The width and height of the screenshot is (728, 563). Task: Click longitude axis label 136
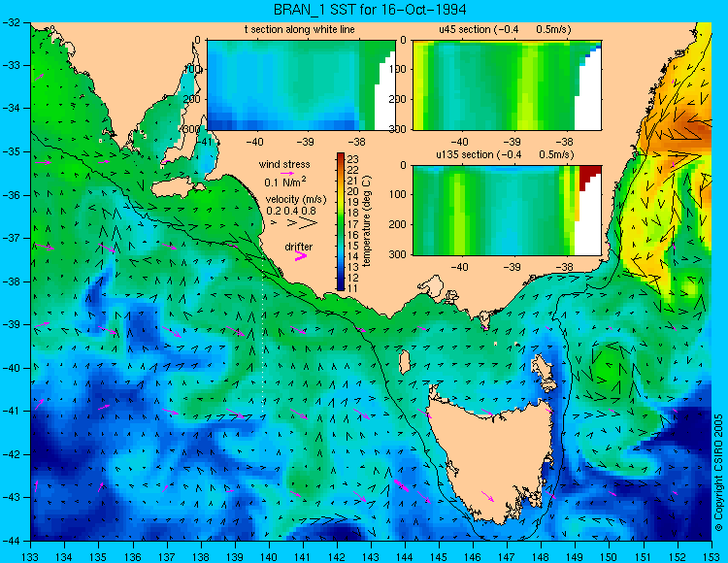[132, 556]
